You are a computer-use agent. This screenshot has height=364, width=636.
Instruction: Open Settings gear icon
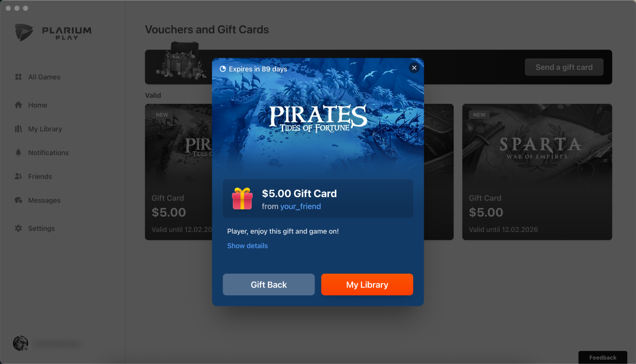coord(18,228)
